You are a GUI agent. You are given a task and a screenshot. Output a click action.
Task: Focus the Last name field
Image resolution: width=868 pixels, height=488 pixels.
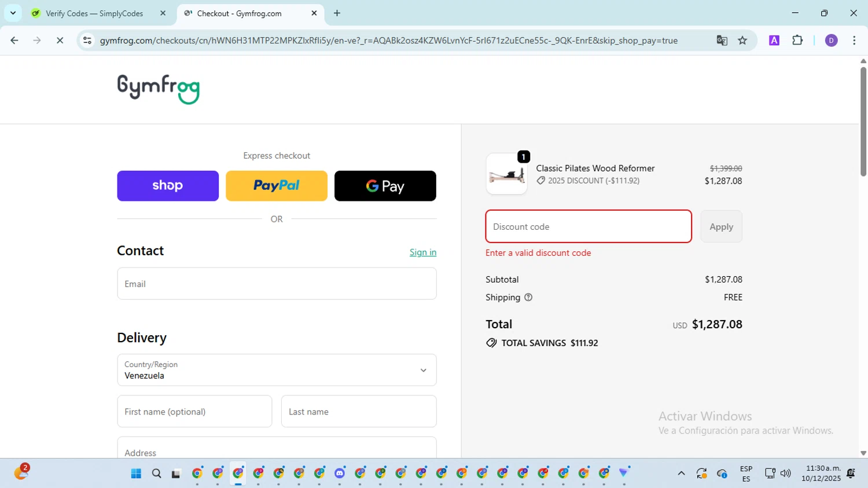coord(359,412)
